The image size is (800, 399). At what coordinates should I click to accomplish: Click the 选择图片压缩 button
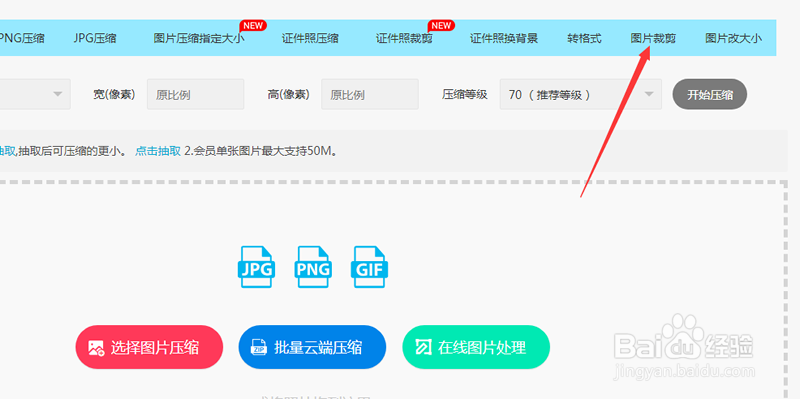(149, 347)
